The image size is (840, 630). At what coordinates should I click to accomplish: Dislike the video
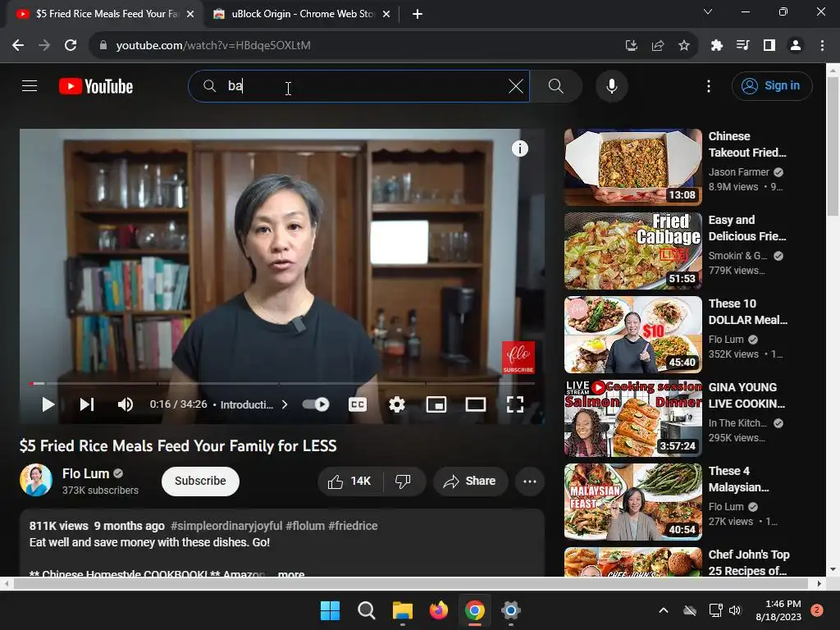(x=404, y=481)
